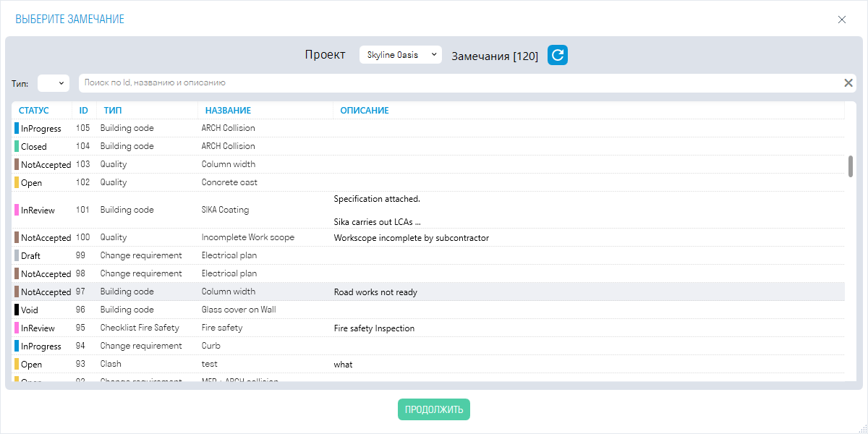Refresh the issues list with the reload icon
868x434 pixels.
point(558,55)
